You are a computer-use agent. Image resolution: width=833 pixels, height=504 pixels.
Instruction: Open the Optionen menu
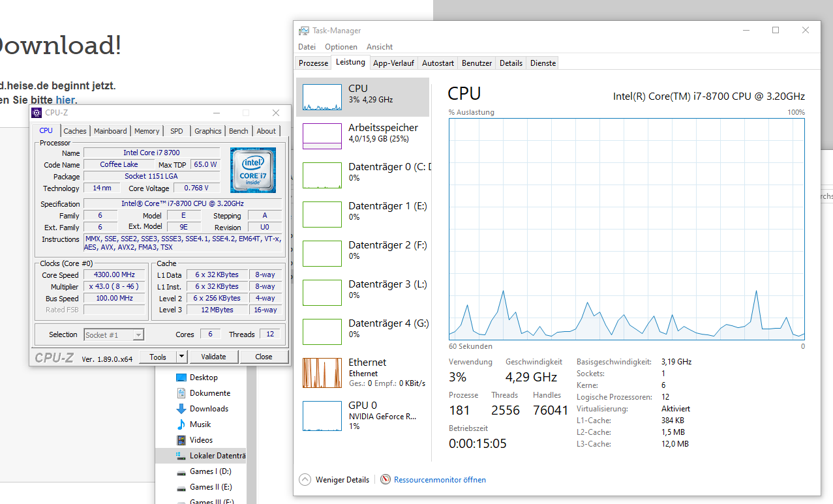tap(341, 47)
